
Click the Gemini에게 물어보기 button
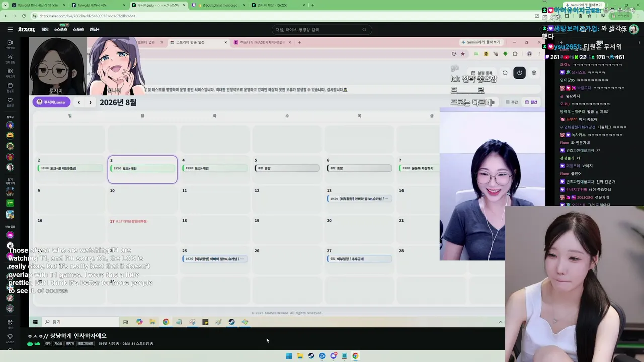coord(481,42)
